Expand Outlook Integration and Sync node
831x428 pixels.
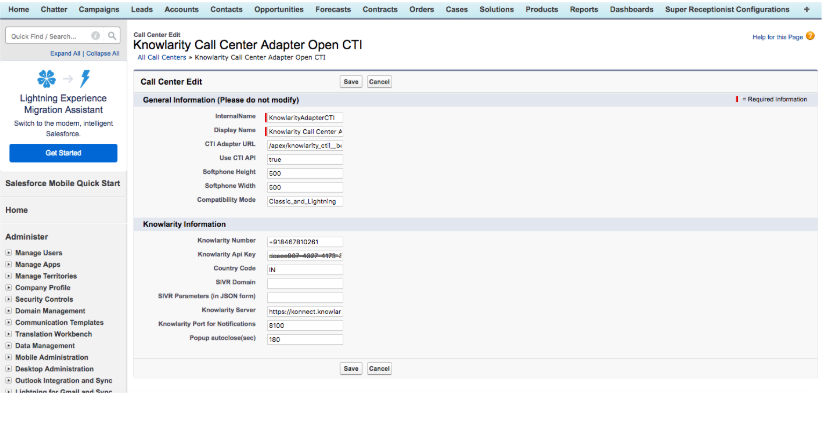pos(8,381)
